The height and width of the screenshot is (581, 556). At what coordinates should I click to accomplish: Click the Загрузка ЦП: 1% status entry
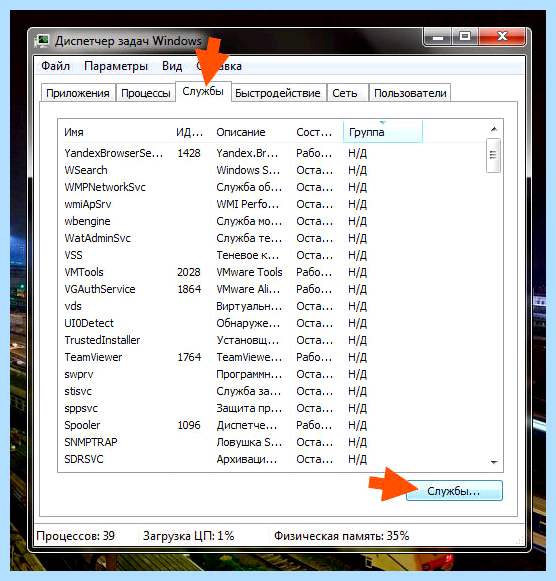pos(189,536)
